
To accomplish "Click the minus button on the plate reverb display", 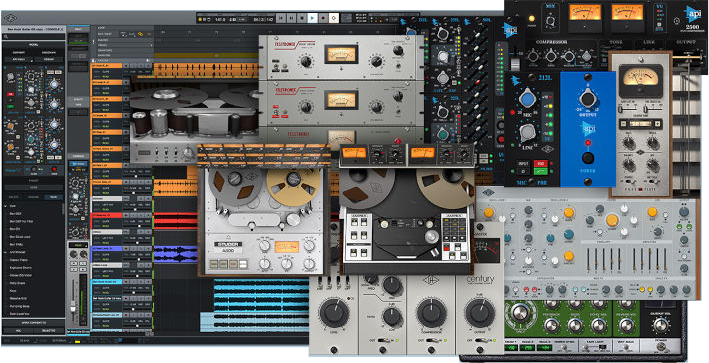I will pos(624,123).
